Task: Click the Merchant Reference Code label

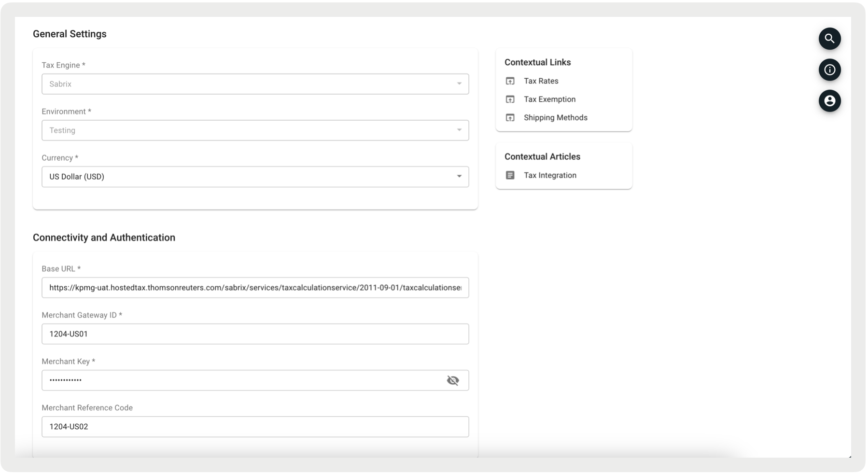Action: (87, 408)
